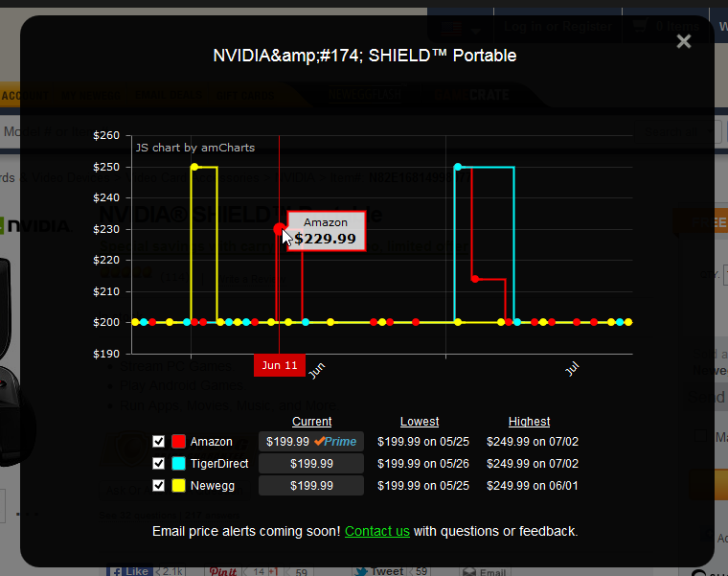The image size is (728, 576).
Task: Click the Current column header
Action: 311,422
